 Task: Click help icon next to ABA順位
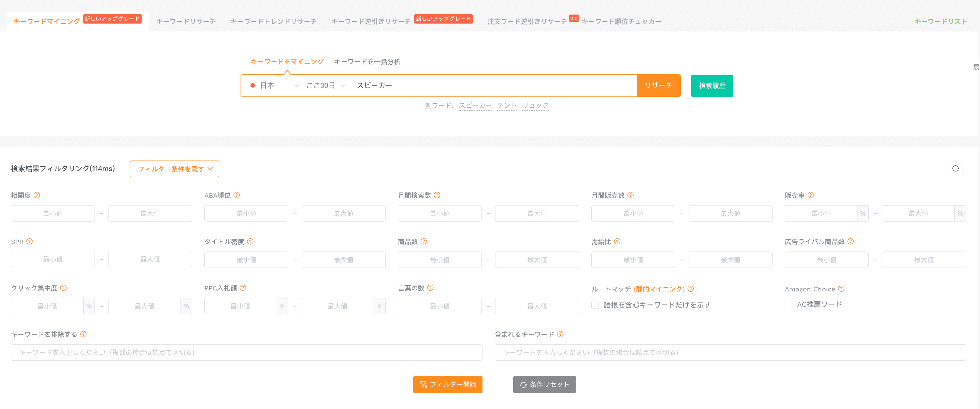[236, 195]
